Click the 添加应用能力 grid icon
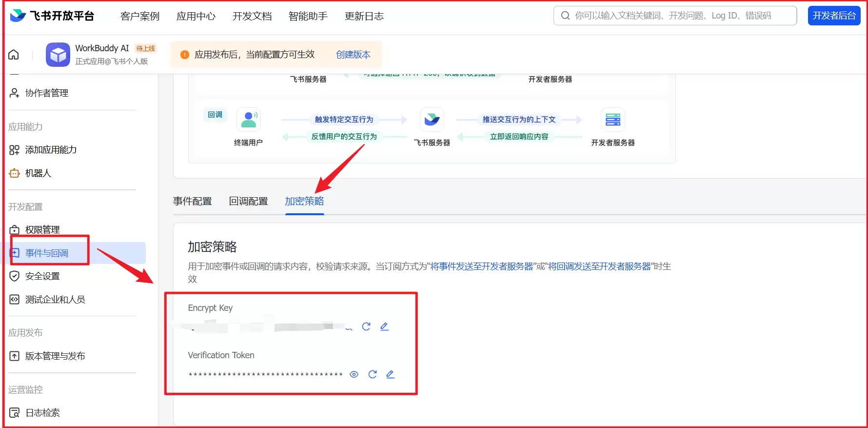Image resolution: width=868 pixels, height=428 pixels. [14, 150]
